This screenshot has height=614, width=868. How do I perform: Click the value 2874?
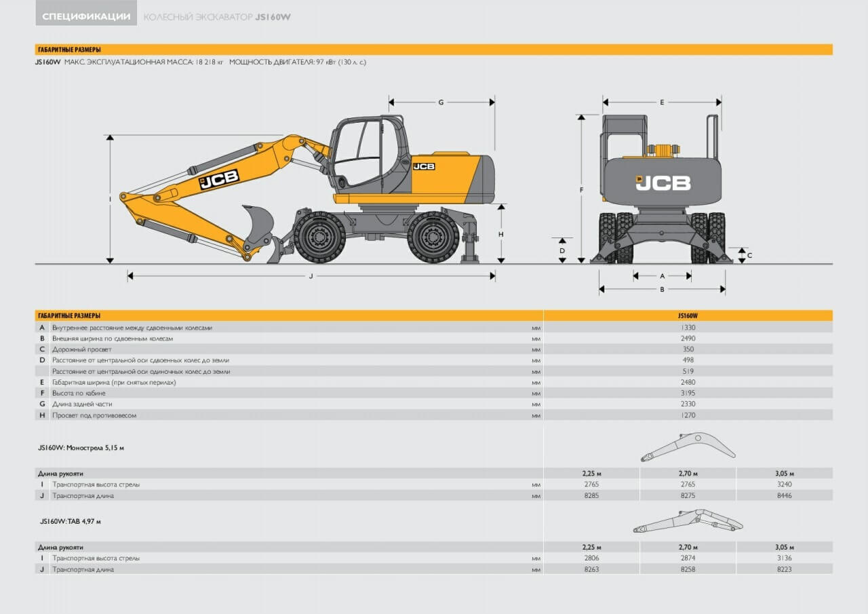688,558
